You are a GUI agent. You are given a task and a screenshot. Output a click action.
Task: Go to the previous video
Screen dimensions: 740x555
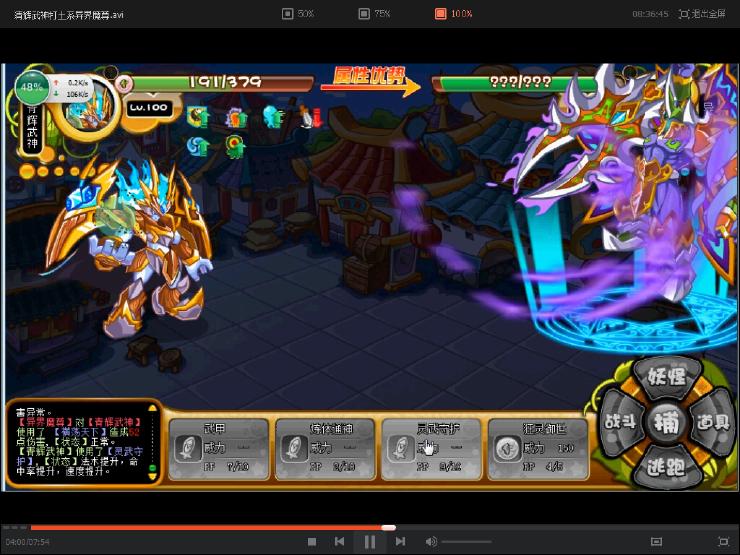pos(339,542)
